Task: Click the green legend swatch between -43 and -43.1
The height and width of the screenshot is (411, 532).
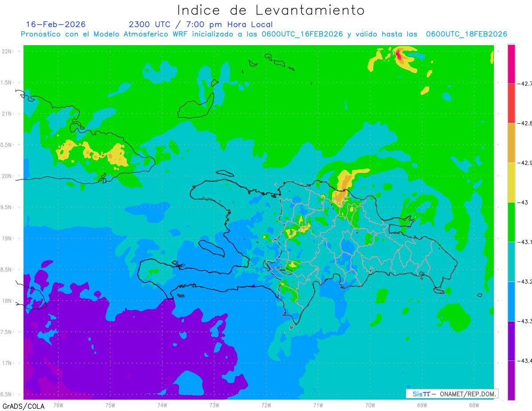Action: coord(511,222)
